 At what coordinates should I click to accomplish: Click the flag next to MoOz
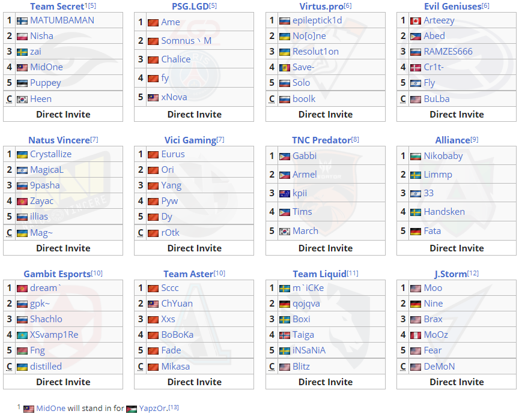click(416, 335)
